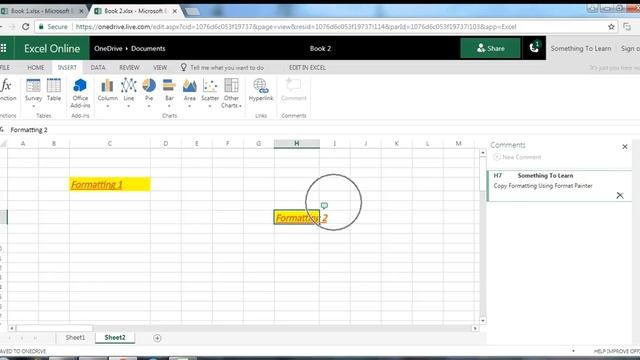640x360 pixels.
Task: Select cell containing Formatting 1
Action: (110, 184)
